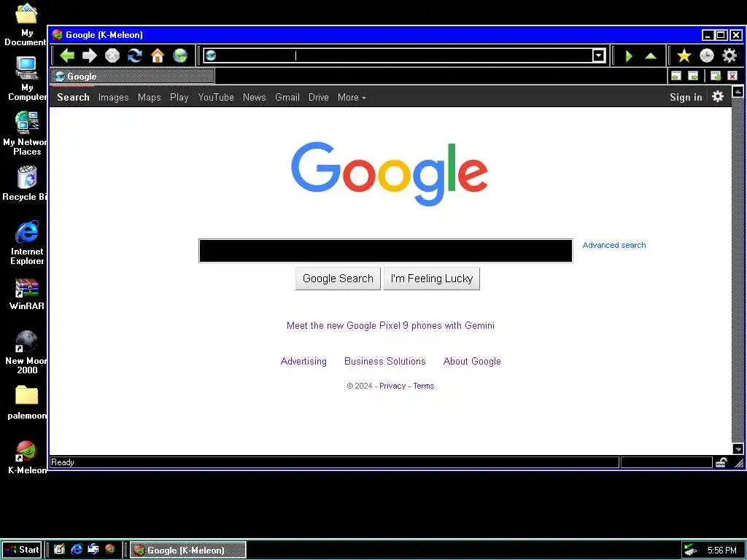Open the Terms link
This screenshot has width=747, height=560.
coord(424,386)
